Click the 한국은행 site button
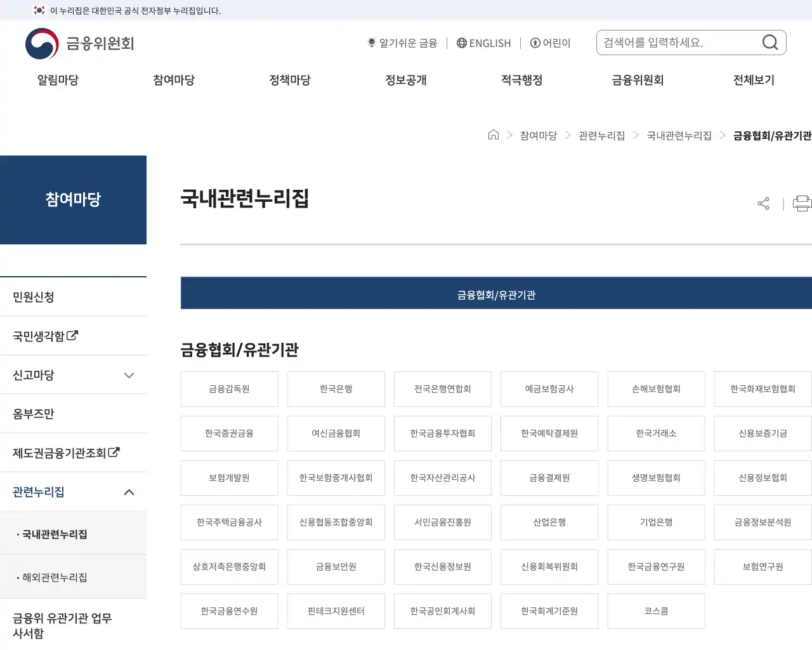This screenshot has height=650, width=812. point(336,389)
